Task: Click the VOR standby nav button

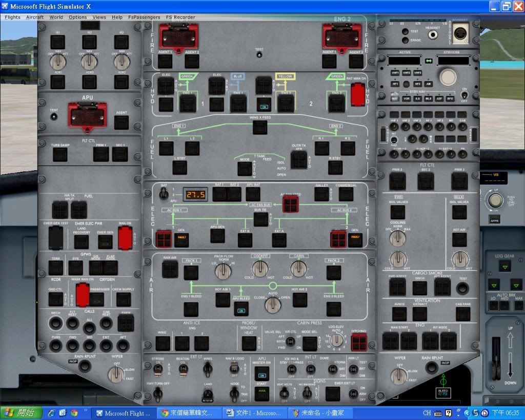Action: point(406,99)
